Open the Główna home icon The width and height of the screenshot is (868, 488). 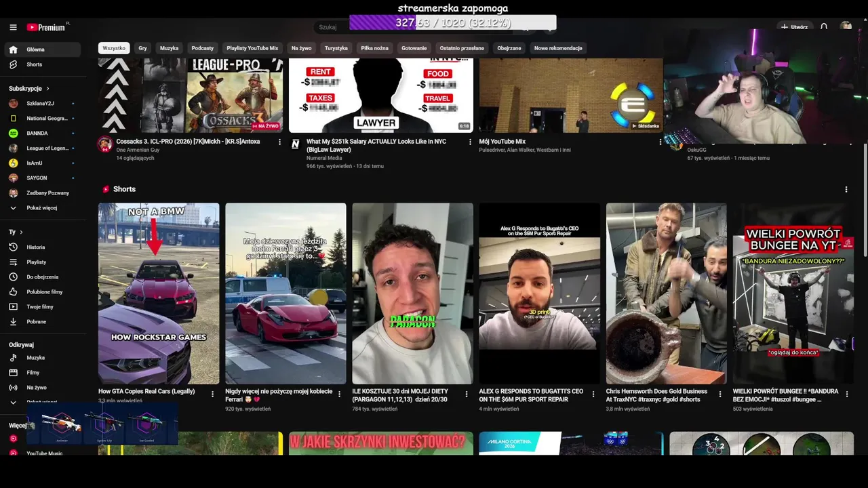click(13, 49)
